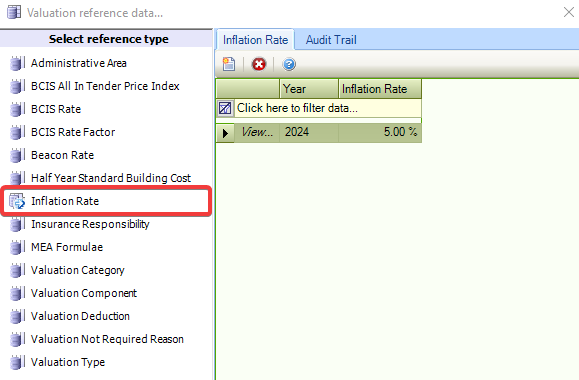Viewport: 579px width, 380px height.
Task: Sort by the Year column header
Action: pyautogui.click(x=309, y=89)
